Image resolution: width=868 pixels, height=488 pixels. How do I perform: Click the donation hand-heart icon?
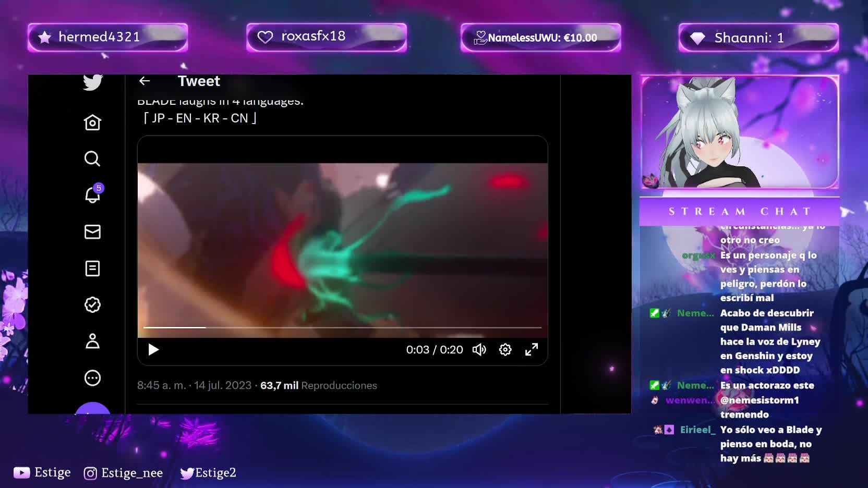[480, 38]
